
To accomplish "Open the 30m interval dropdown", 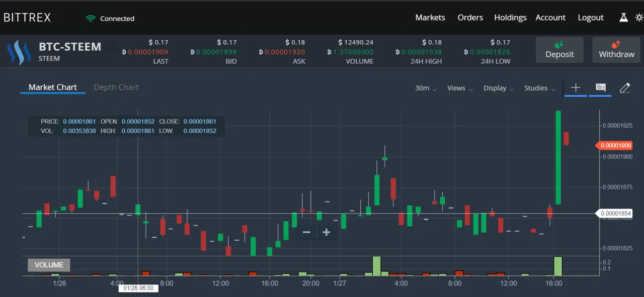I will 426,88.
